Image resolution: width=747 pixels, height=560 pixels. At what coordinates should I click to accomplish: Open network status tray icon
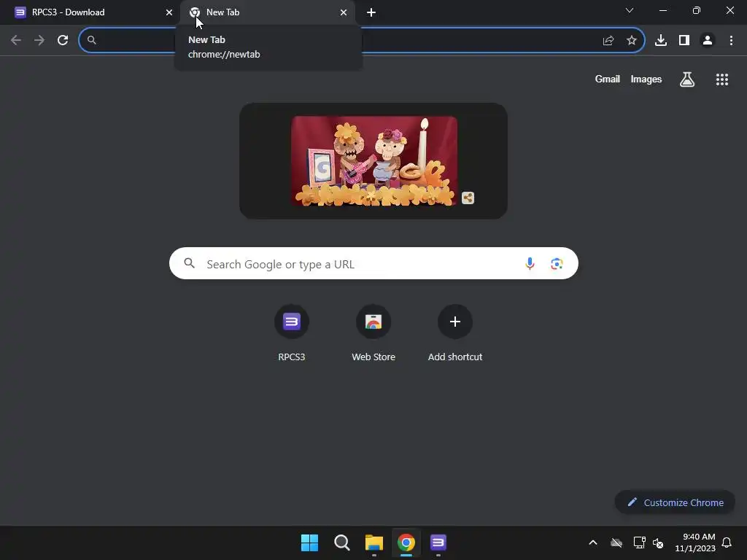click(x=639, y=542)
